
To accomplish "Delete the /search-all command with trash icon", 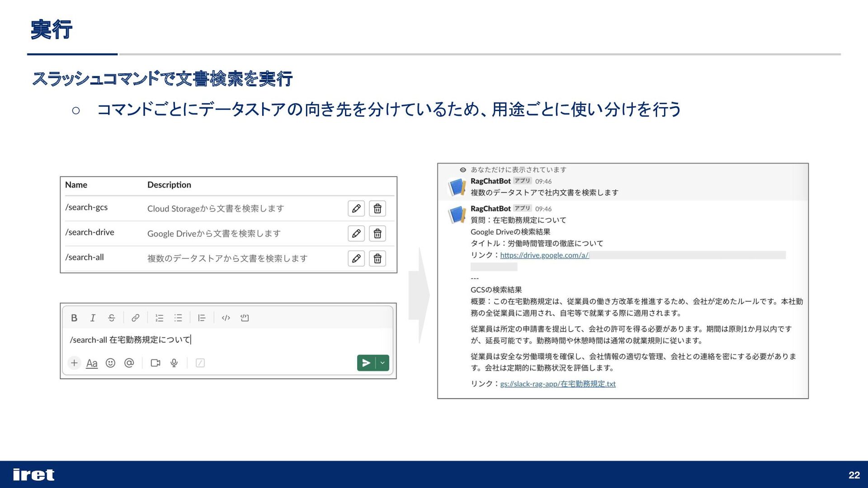I will click(x=377, y=258).
